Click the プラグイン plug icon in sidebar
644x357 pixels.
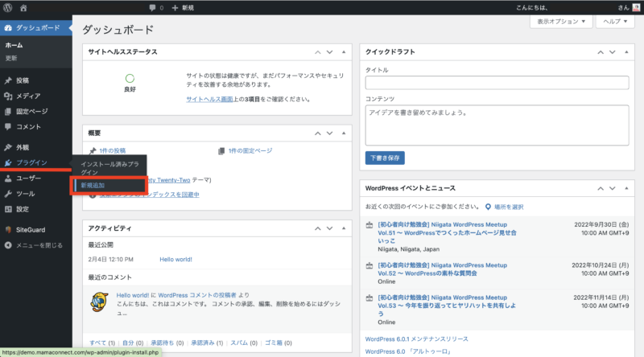click(8, 163)
